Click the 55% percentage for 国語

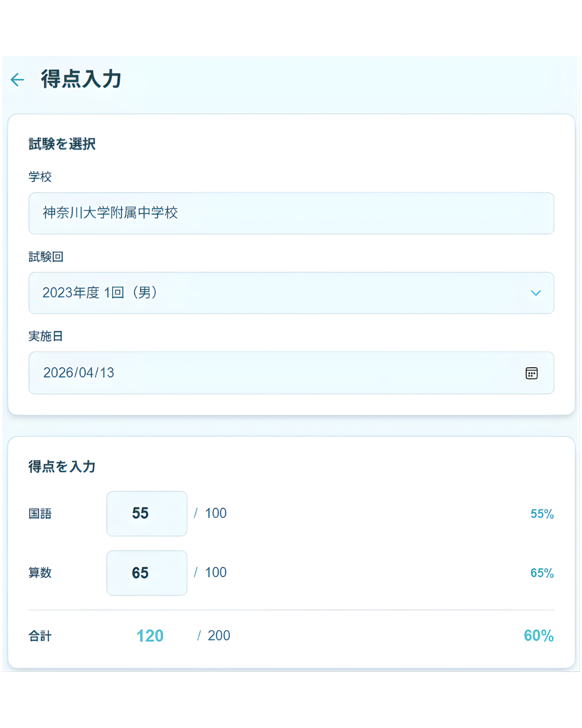pos(541,513)
